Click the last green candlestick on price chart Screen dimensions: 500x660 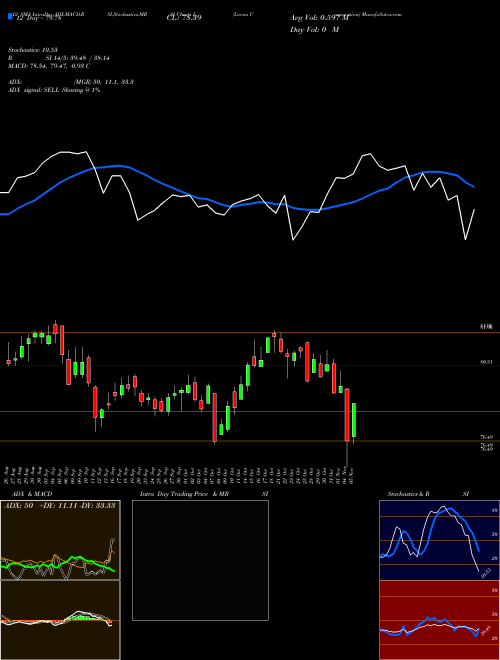(354, 420)
